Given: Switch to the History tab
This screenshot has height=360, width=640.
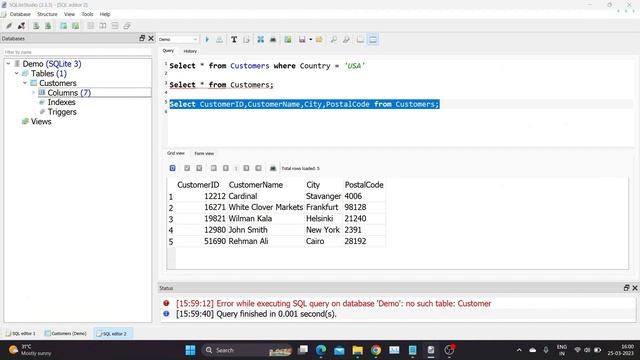Looking at the screenshot, I should tap(190, 51).
